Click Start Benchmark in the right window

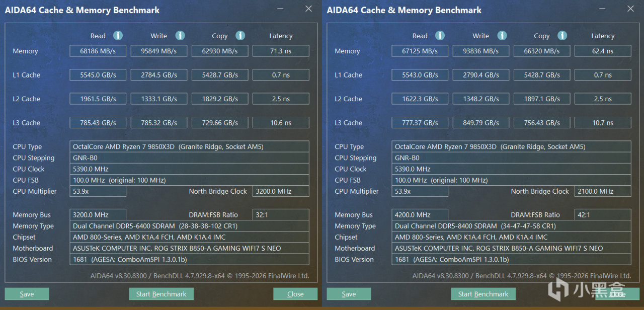point(483,294)
